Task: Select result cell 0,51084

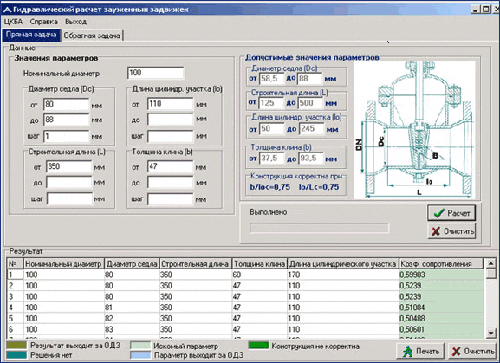Action: click(x=441, y=307)
